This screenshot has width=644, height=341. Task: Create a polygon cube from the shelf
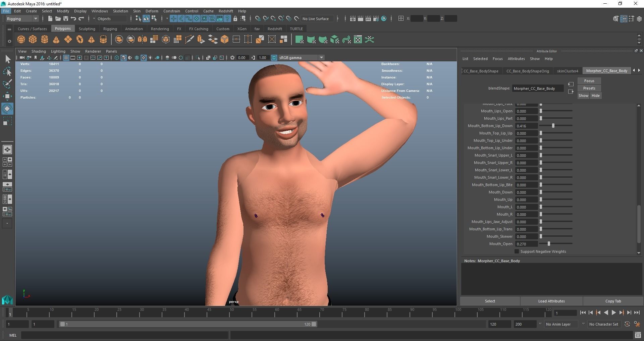33,40
